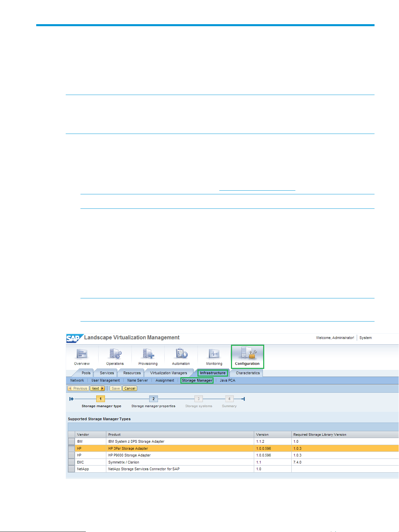
Task: Click Required Storage Library Version header
Action: pyautogui.click(x=345, y=434)
